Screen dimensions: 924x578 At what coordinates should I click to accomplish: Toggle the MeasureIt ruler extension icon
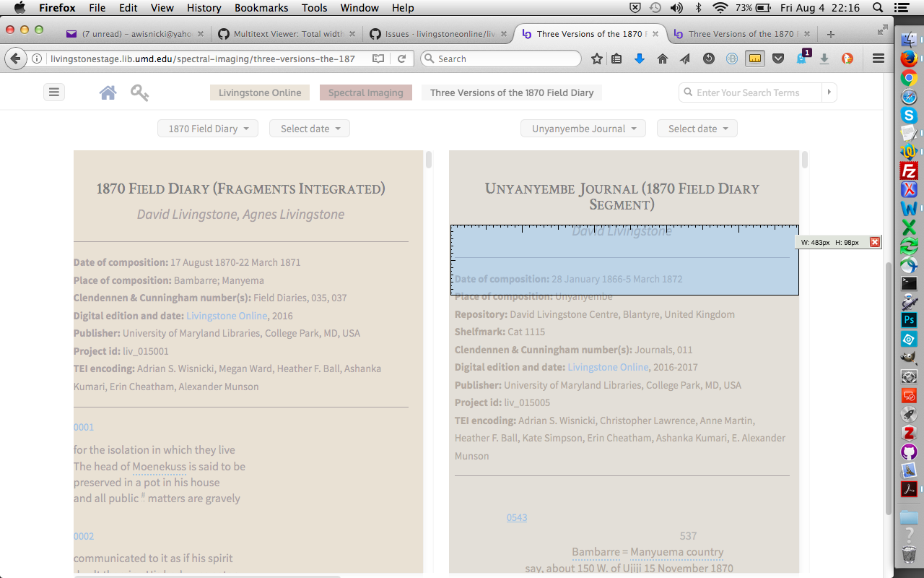click(x=755, y=59)
